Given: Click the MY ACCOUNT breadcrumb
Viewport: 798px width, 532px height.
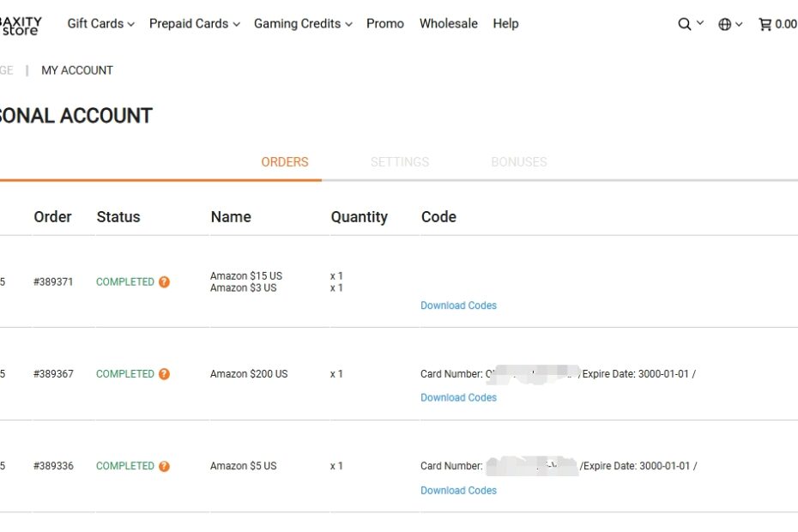Looking at the screenshot, I should (77, 70).
